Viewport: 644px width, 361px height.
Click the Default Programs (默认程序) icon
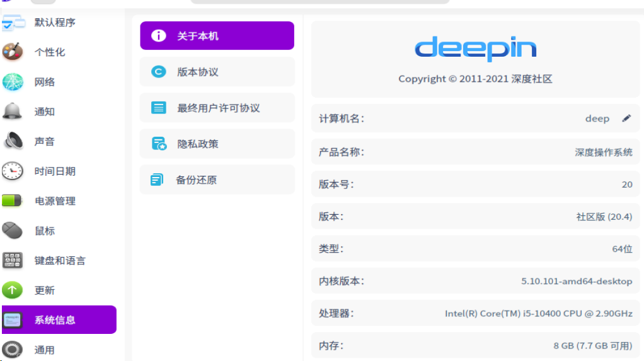13,23
